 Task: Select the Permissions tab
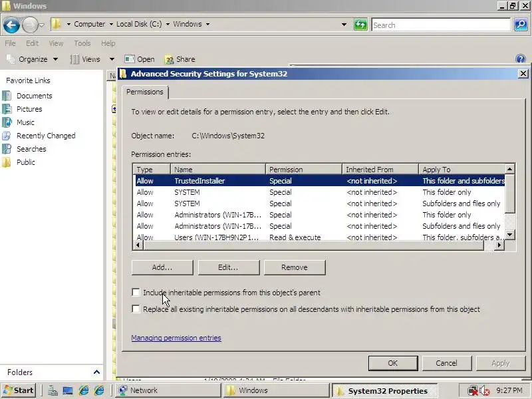[x=145, y=92]
